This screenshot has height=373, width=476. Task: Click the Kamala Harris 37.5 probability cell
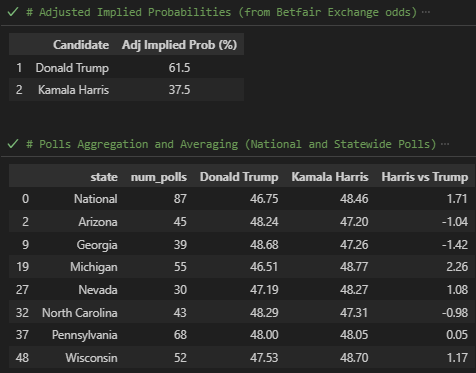tap(179, 90)
